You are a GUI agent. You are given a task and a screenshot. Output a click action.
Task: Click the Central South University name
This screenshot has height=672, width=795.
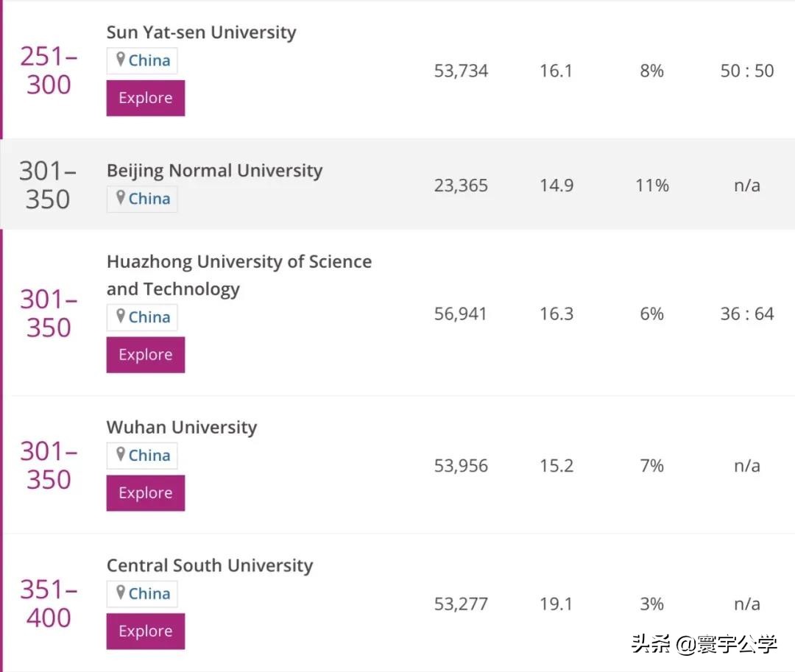210,565
